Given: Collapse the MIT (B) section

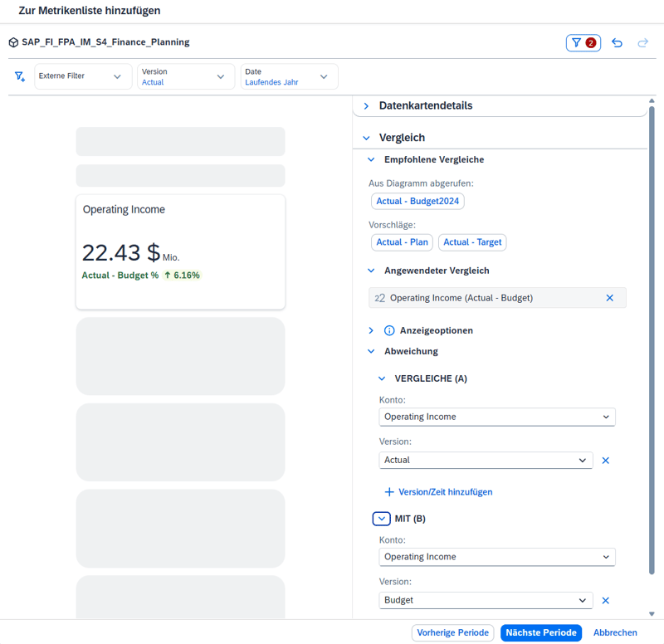Looking at the screenshot, I should click(x=381, y=518).
